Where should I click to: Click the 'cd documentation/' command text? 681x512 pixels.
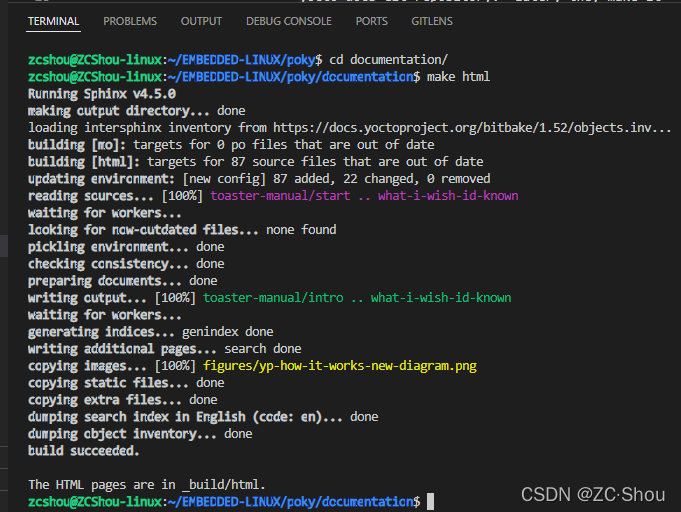pos(388,60)
